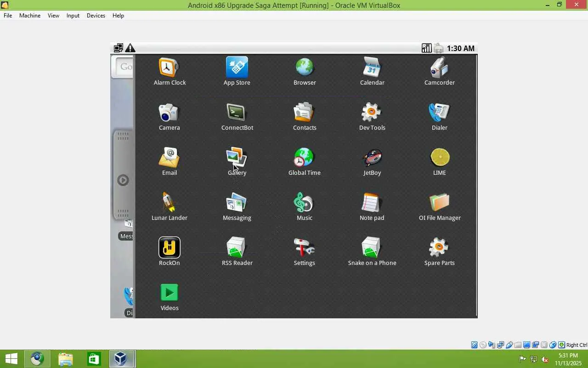Launch the Gallery app
This screenshot has height=368, width=588.
[x=237, y=162]
